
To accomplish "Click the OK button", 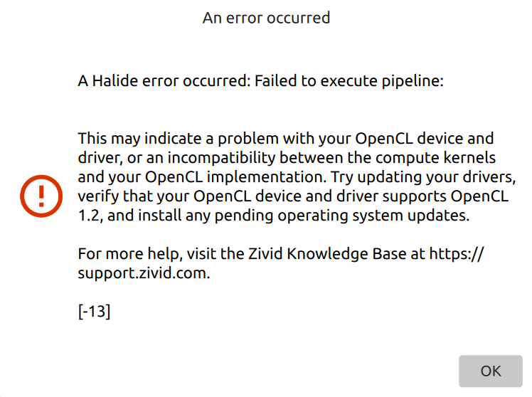I will coord(491,371).
